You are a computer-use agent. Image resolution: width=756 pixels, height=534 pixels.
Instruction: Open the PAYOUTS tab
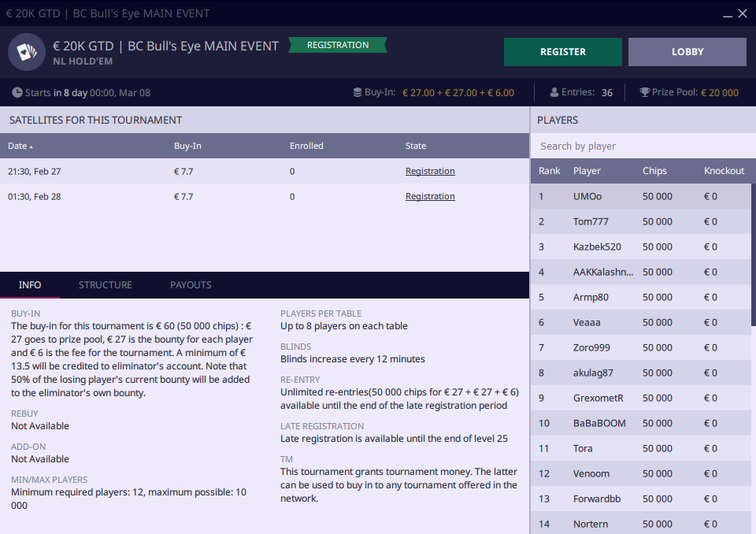tap(191, 285)
